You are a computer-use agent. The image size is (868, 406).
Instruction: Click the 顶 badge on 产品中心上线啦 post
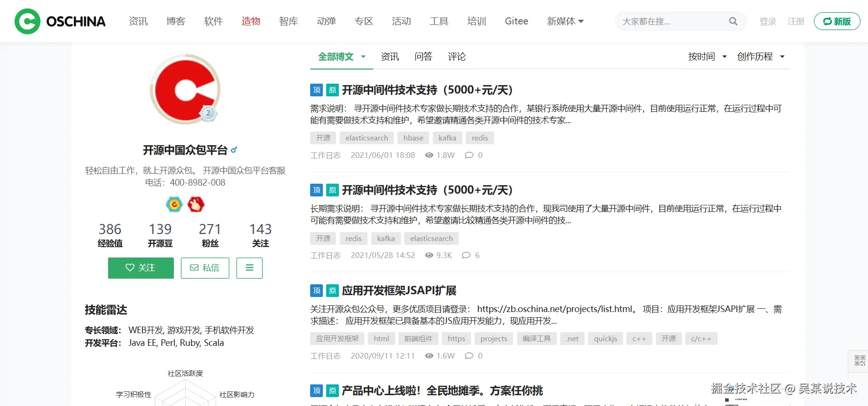[317, 391]
